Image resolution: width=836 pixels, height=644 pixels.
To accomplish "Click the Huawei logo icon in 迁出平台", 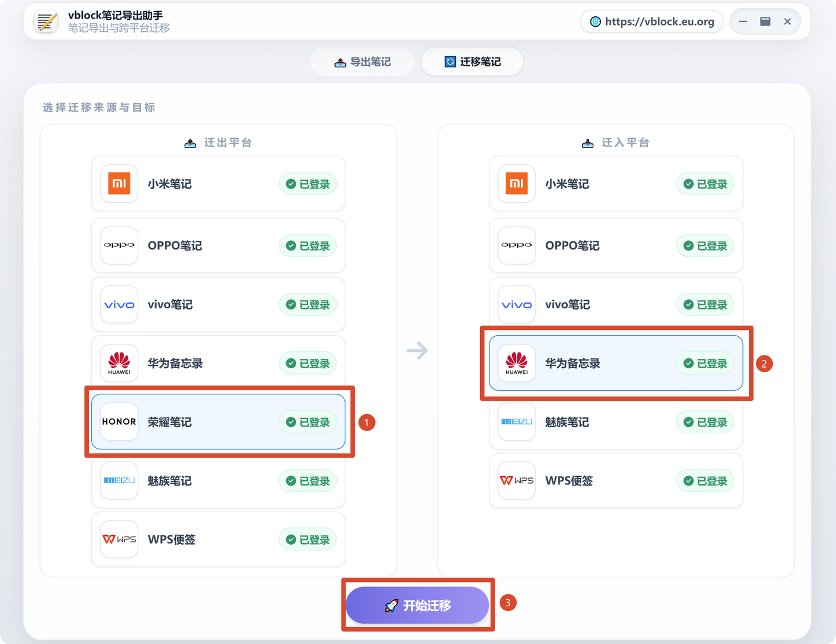I will pos(119,363).
